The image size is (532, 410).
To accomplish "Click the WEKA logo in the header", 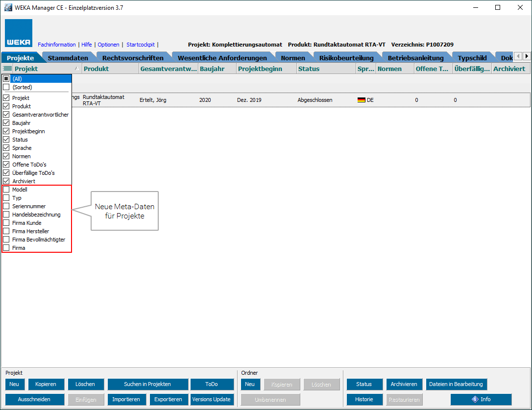I will 19,33.
